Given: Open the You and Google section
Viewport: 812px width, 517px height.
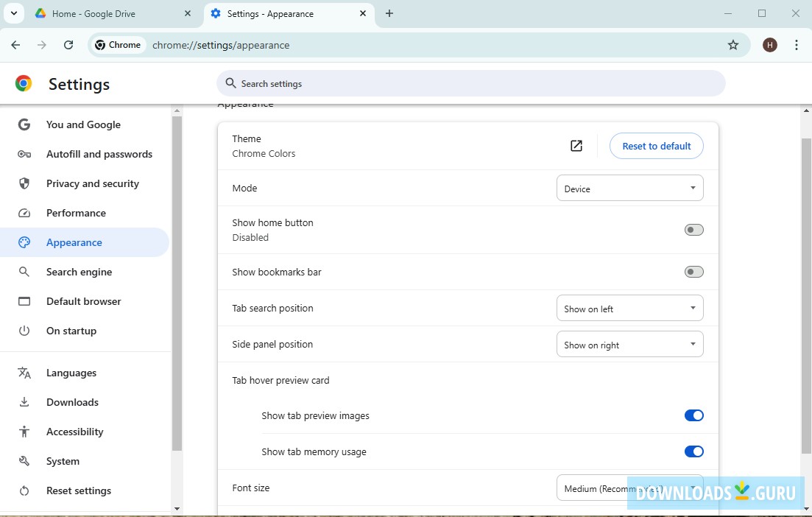Looking at the screenshot, I should tap(83, 125).
